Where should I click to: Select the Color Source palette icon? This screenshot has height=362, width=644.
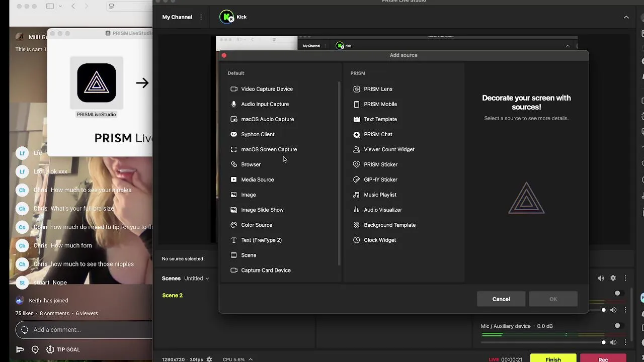(x=234, y=225)
